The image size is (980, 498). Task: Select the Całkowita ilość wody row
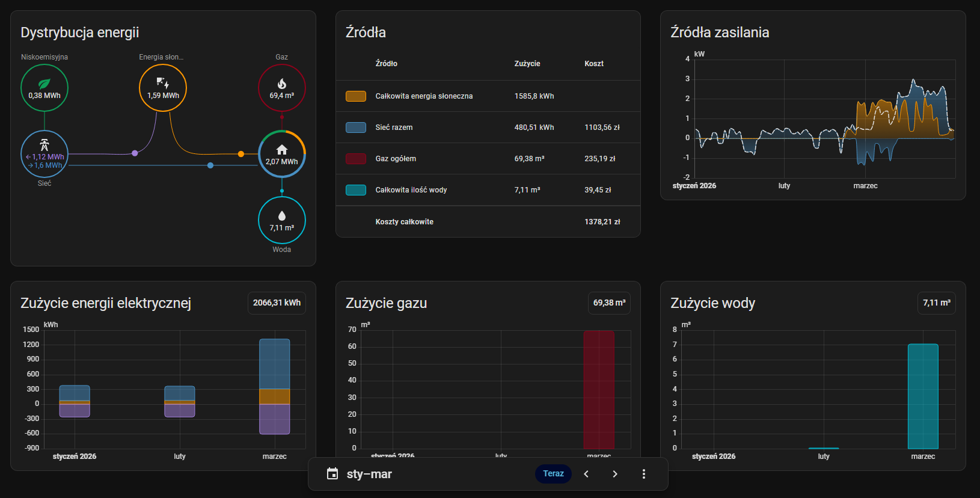click(x=488, y=190)
